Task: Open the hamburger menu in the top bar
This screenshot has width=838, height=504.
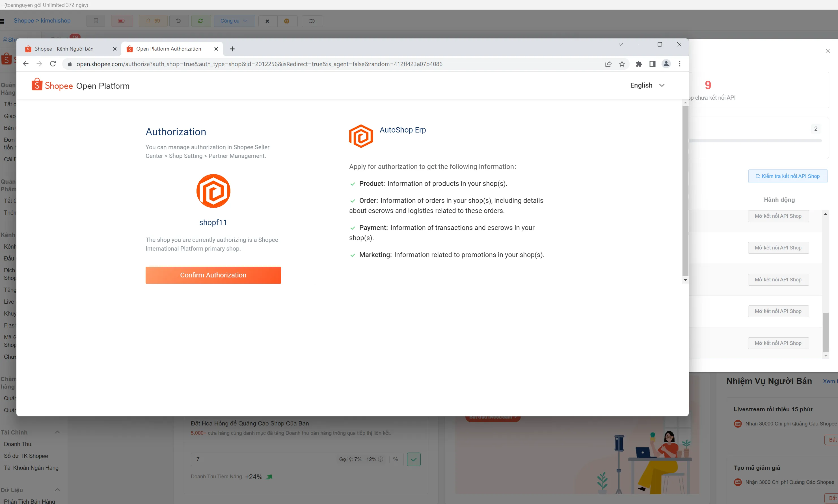Action: [x=2, y=21]
